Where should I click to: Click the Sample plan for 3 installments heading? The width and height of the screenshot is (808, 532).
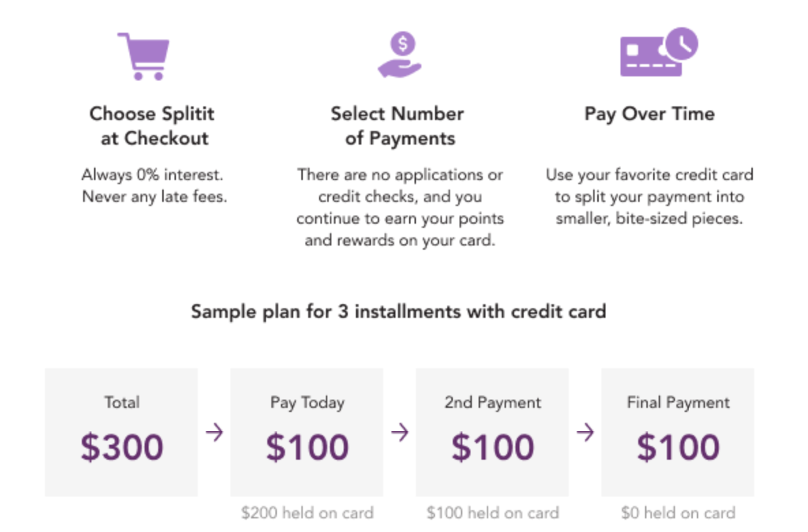click(398, 312)
